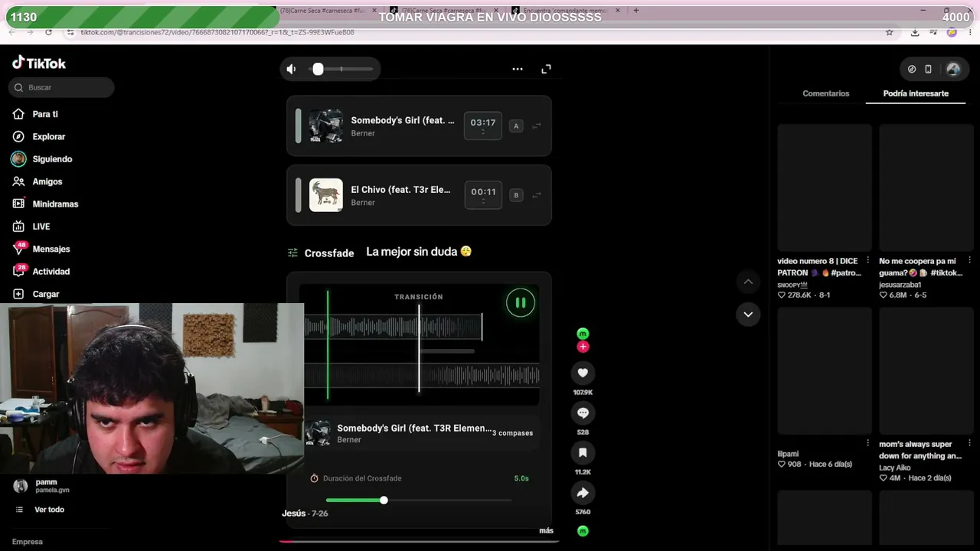Go to the Para ti feed
980x551 pixels.
pyautogui.click(x=45, y=114)
